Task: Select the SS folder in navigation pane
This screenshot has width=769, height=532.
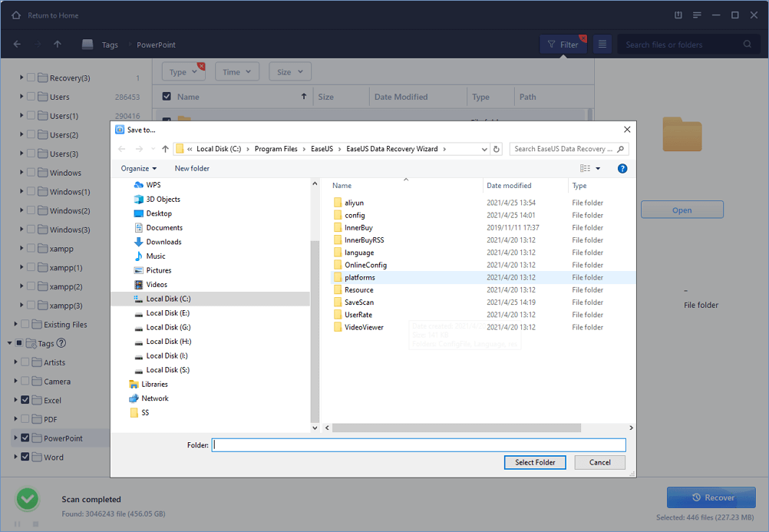Action: pyautogui.click(x=139, y=413)
